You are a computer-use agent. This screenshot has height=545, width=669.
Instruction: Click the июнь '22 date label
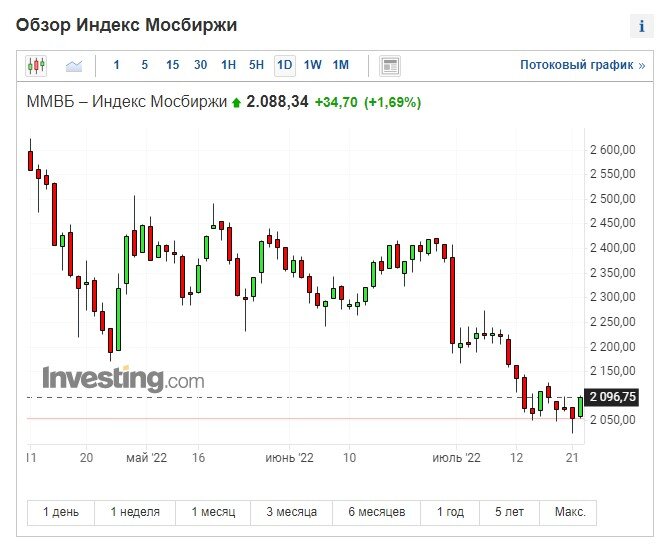pyautogui.click(x=289, y=458)
